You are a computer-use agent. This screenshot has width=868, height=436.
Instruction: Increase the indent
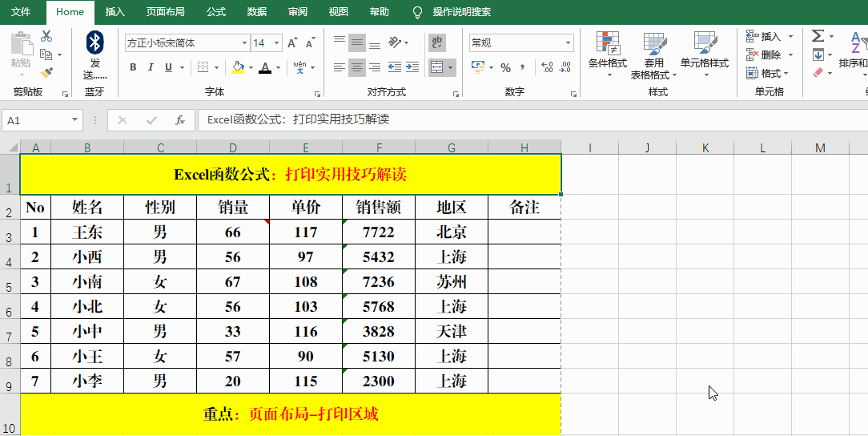coord(412,67)
